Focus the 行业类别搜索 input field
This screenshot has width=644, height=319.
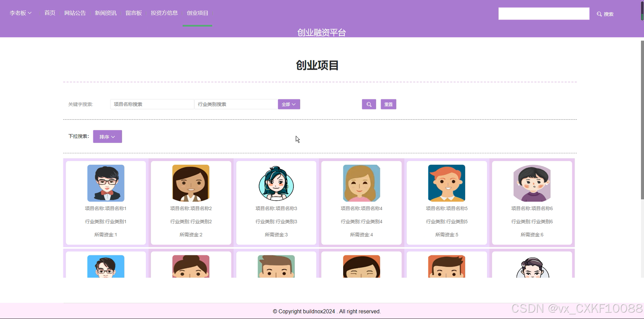coord(236,104)
